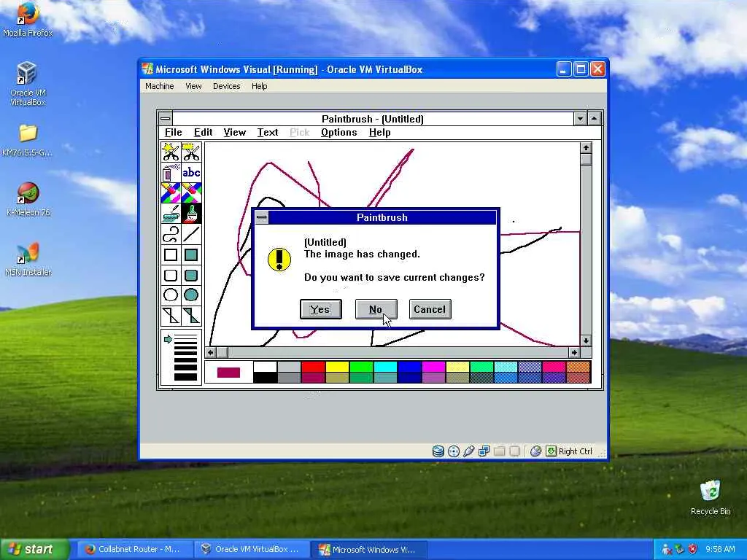Click Yes to save changes
The width and height of the screenshot is (747, 560).
click(x=321, y=309)
